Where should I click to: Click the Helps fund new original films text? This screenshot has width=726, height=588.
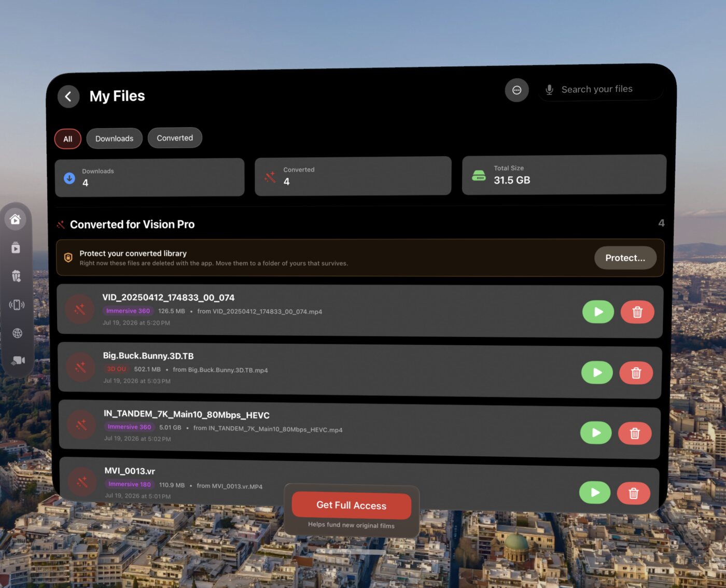click(351, 525)
